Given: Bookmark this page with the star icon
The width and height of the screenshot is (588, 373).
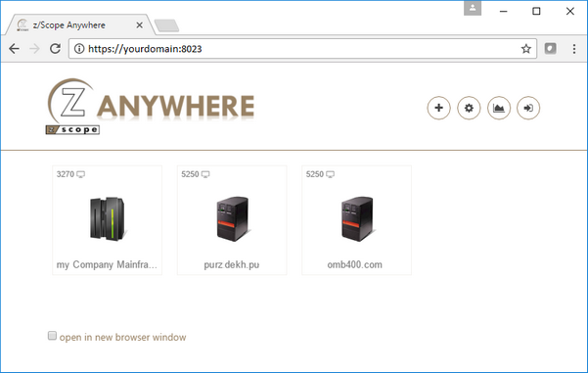Looking at the screenshot, I should click(526, 49).
